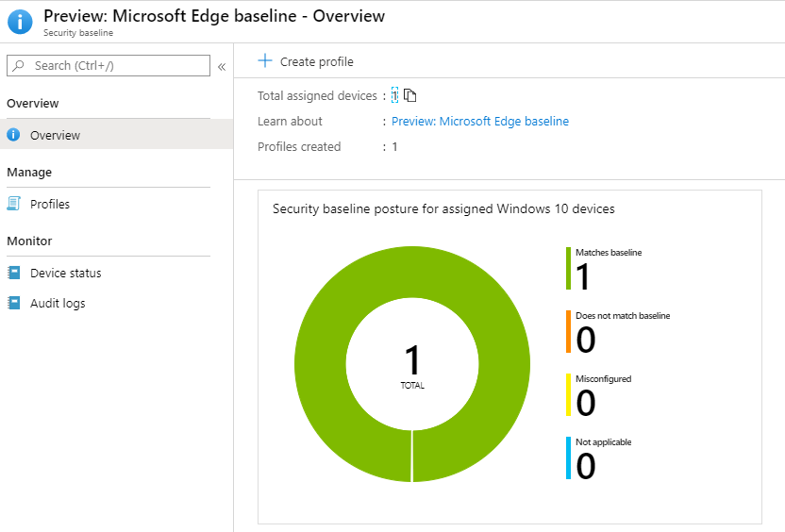Click the Manage section heading
This screenshot has height=532, width=785.
click(29, 173)
